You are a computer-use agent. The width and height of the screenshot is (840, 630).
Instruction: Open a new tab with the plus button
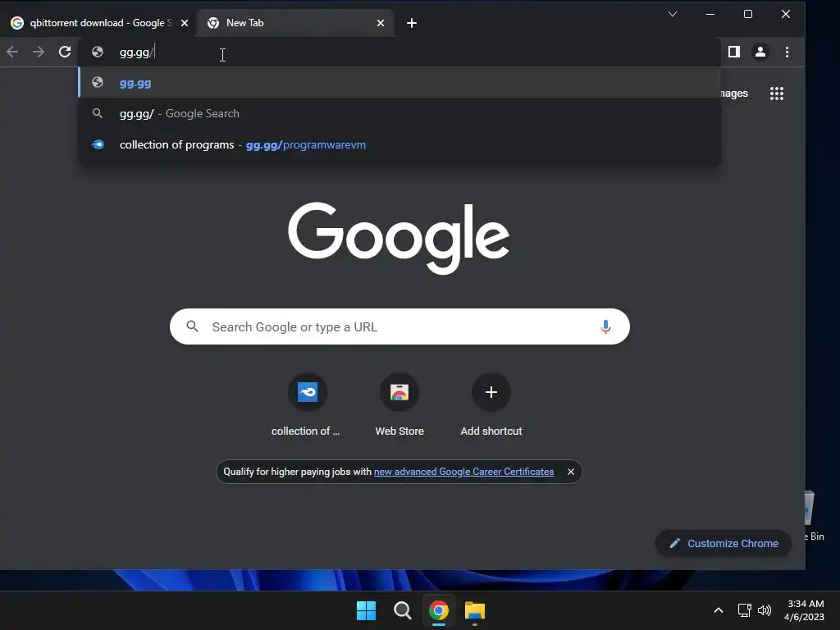412,23
